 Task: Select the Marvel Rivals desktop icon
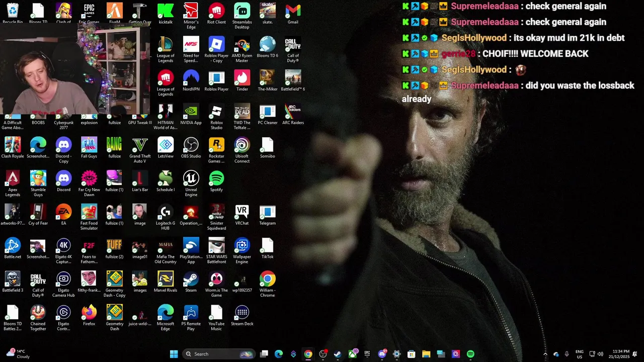tap(166, 282)
